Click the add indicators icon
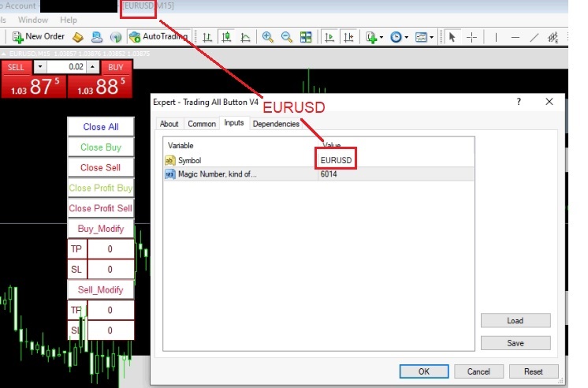588x388 pixels. (371, 37)
